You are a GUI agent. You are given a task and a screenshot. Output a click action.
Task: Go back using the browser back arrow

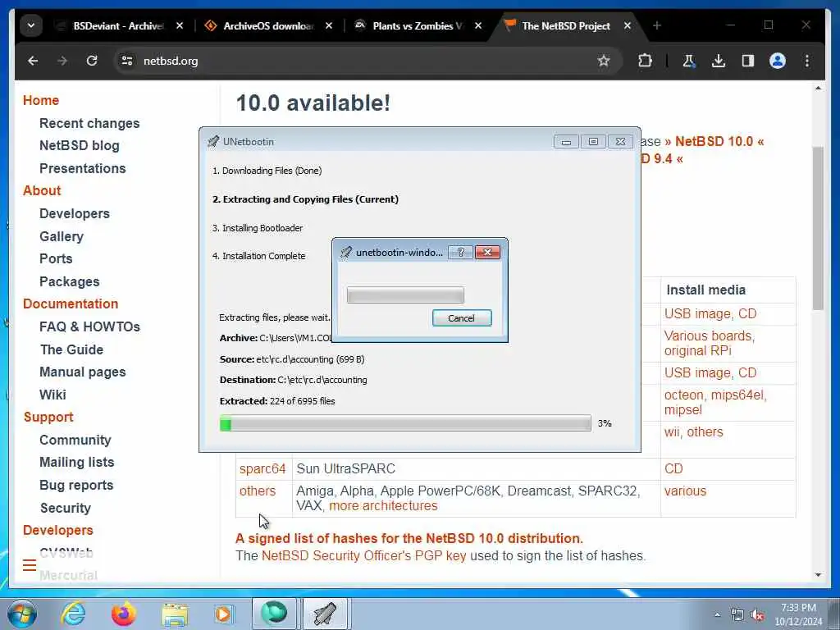pos(33,61)
